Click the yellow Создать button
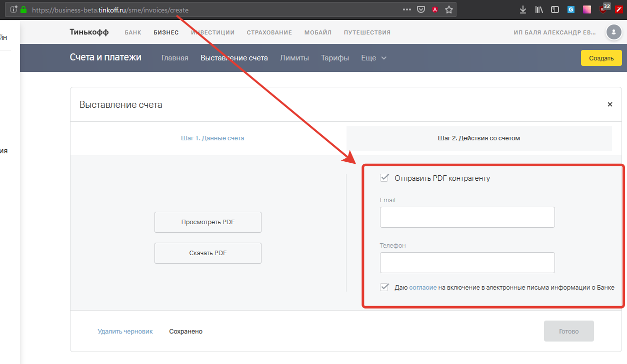This screenshot has height=364, width=627. 601,58
